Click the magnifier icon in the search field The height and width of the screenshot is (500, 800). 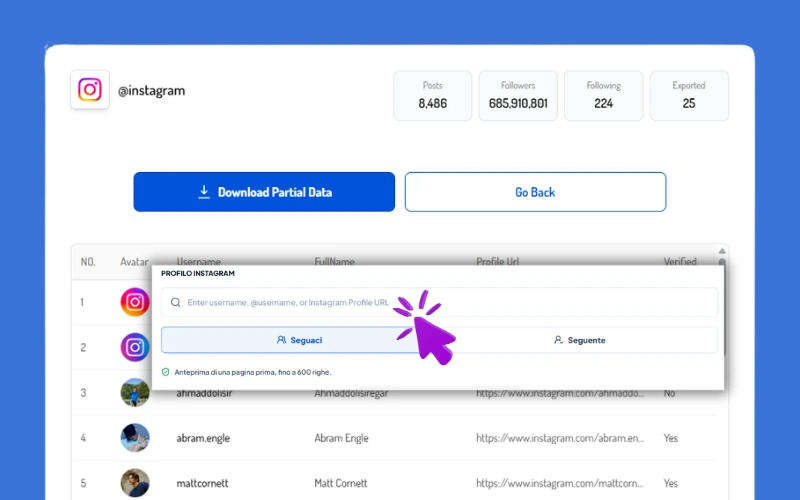(x=176, y=303)
